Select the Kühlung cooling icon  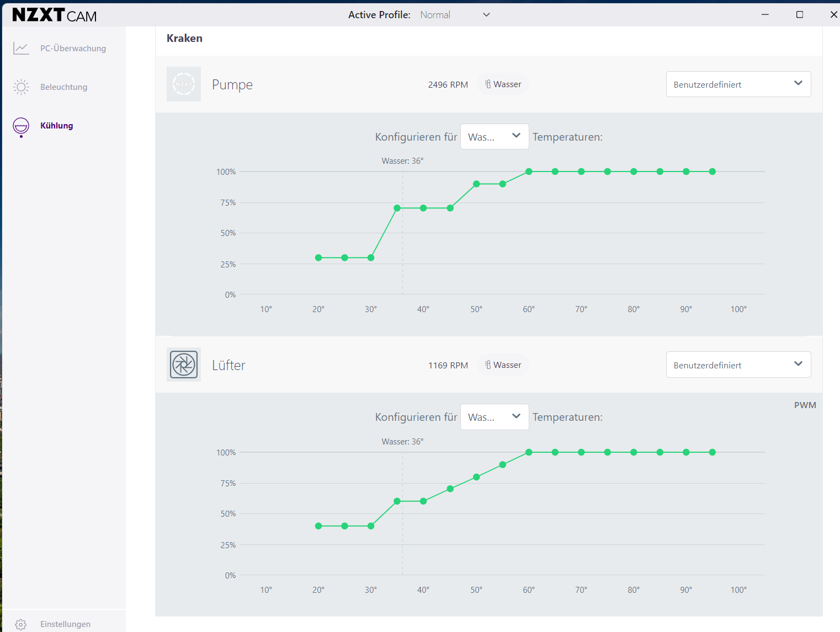point(21,127)
